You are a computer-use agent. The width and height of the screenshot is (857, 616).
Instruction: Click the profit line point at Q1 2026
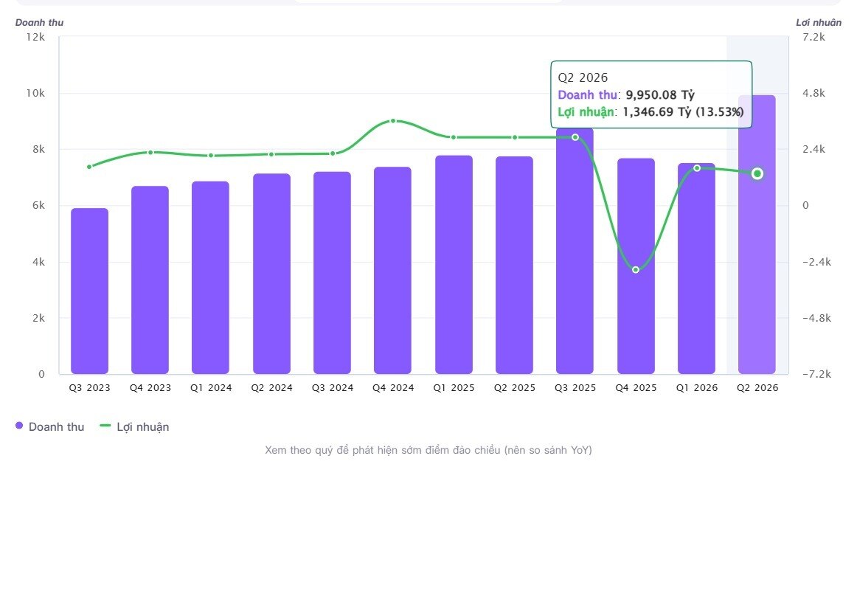(x=697, y=168)
